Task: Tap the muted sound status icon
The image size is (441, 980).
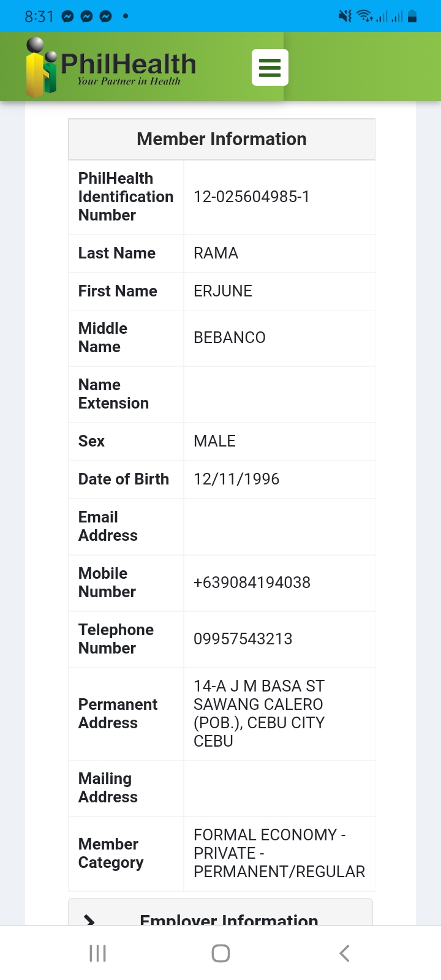Action: 345,17
